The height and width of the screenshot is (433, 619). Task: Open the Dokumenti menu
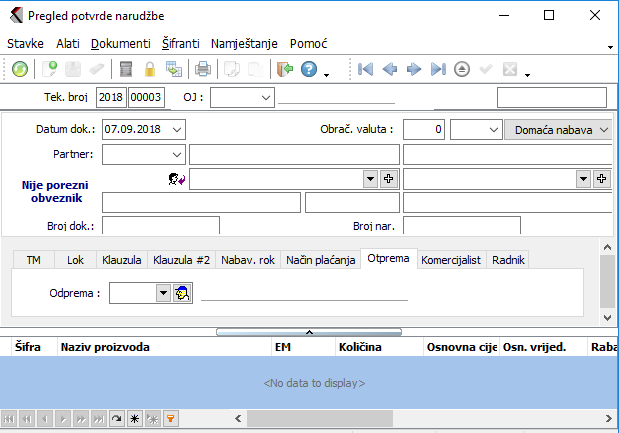click(120, 44)
